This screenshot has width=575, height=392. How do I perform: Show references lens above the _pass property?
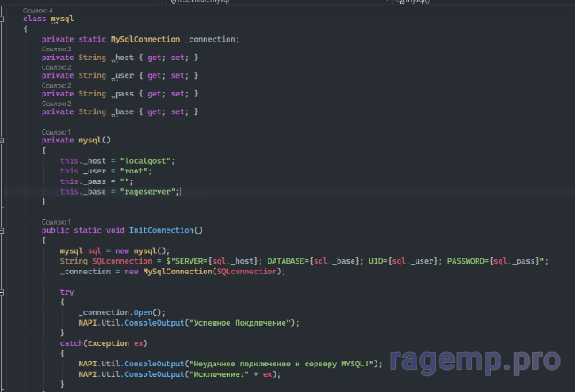pyautogui.click(x=58, y=85)
